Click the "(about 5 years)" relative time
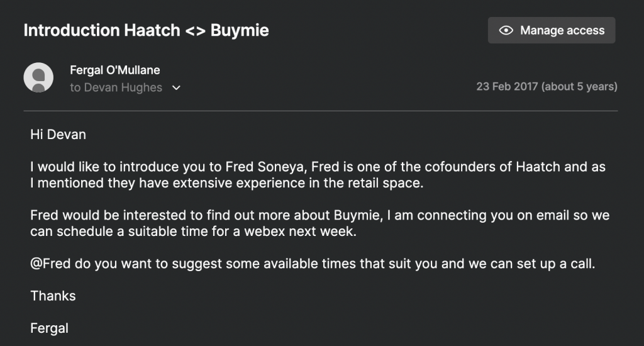 point(579,86)
